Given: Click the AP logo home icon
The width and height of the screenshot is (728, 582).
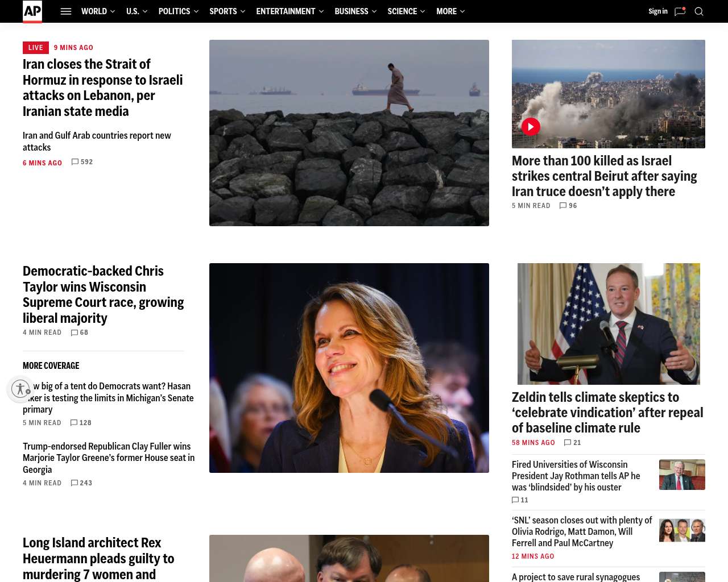Looking at the screenshot, I should pos(32,11).
